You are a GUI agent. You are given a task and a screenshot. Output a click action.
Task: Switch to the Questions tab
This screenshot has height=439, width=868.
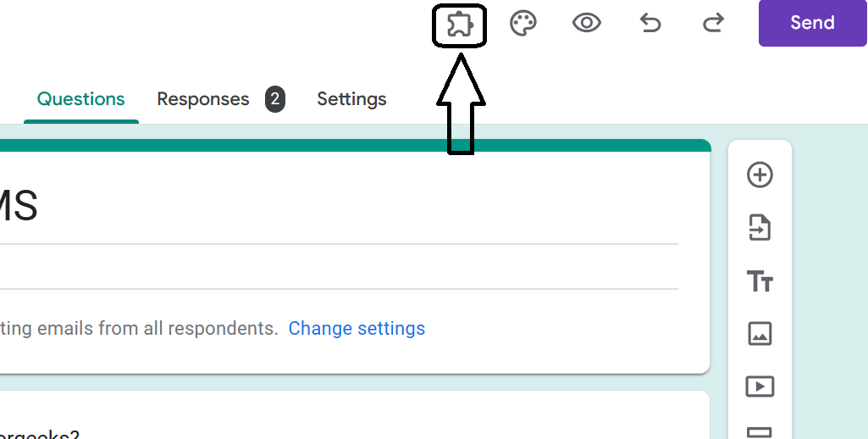point(81,99)
